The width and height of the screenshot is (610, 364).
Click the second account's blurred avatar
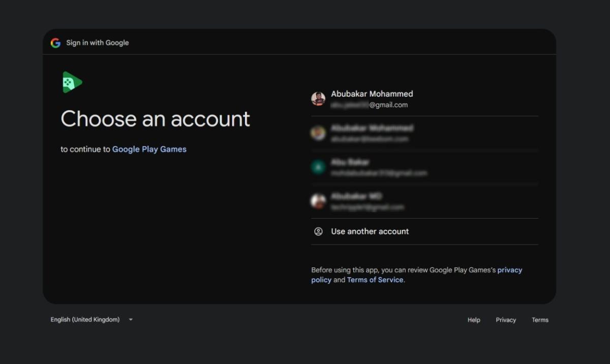point(318,133)
